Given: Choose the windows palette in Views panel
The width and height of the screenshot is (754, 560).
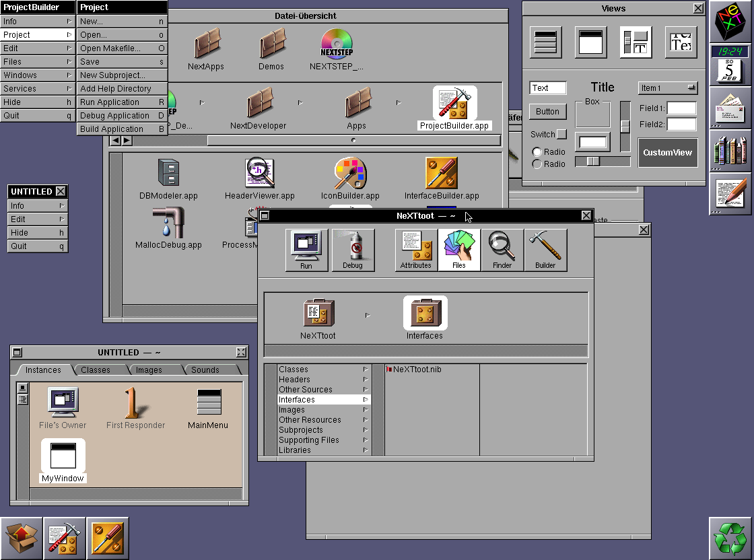Looking at the screenshot, I should [591, 42].
